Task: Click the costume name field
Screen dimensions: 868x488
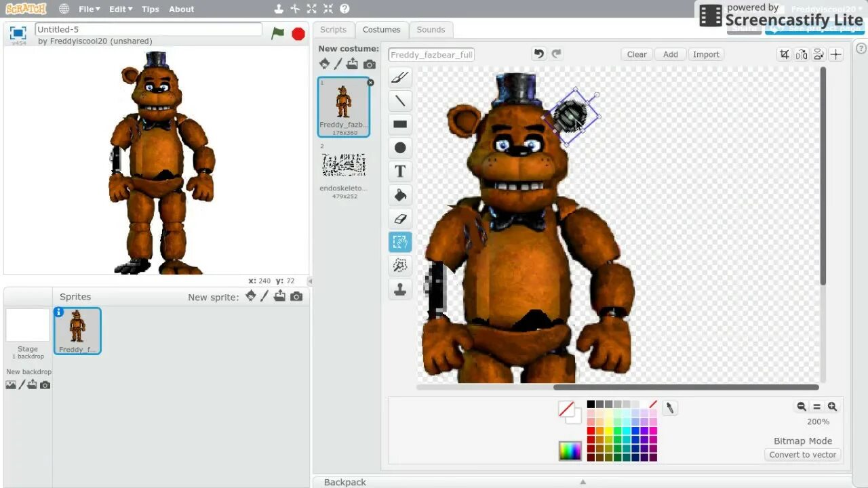Action: [x=431, y=55]
